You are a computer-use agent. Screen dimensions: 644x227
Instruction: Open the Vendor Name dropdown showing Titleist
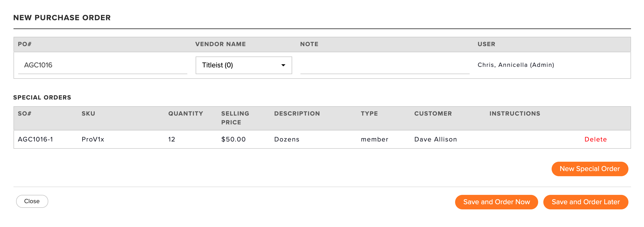pyautogui.click(x=244, y=65)
